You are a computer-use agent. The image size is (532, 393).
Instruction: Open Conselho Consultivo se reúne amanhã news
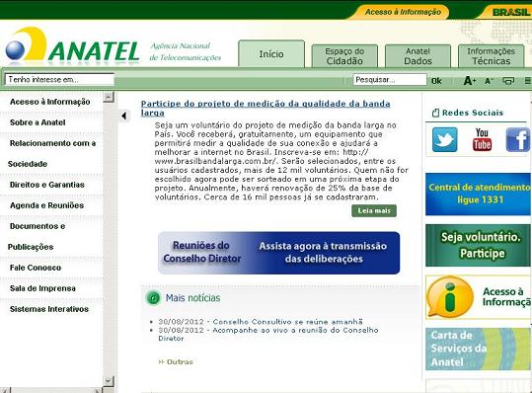click(x=288, y=321)
